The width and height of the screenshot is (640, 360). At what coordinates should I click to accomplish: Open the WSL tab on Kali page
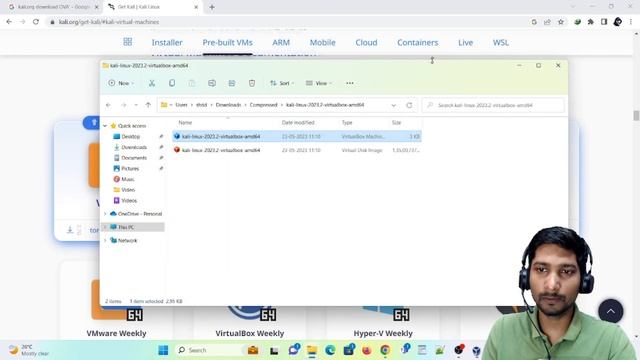click(x=501, y=42)
